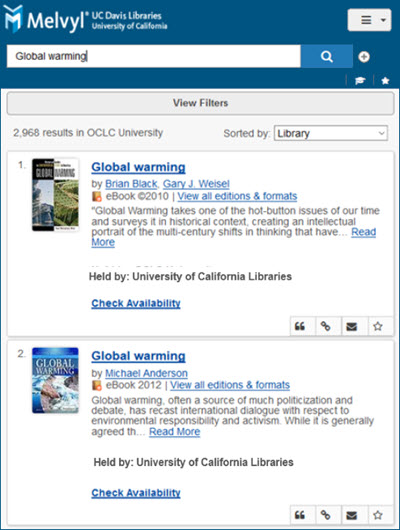View all editions & formats for 2012 eBook

230,385
